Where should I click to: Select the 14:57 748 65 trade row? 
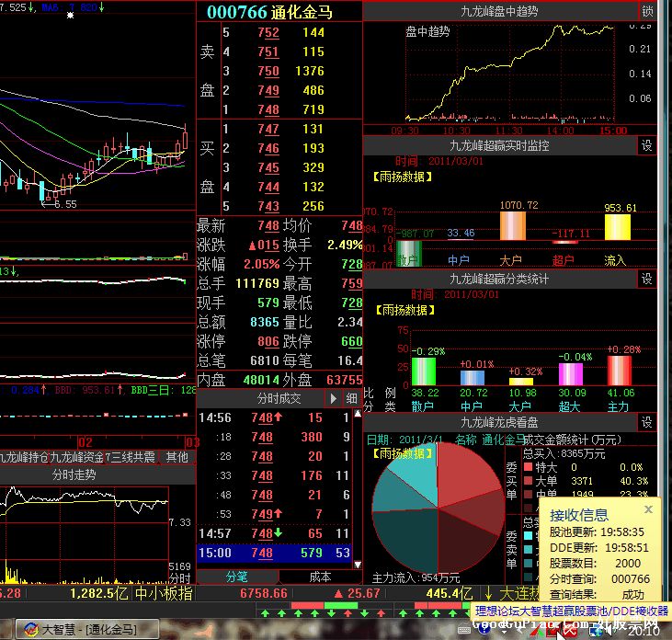coord(274,533)
